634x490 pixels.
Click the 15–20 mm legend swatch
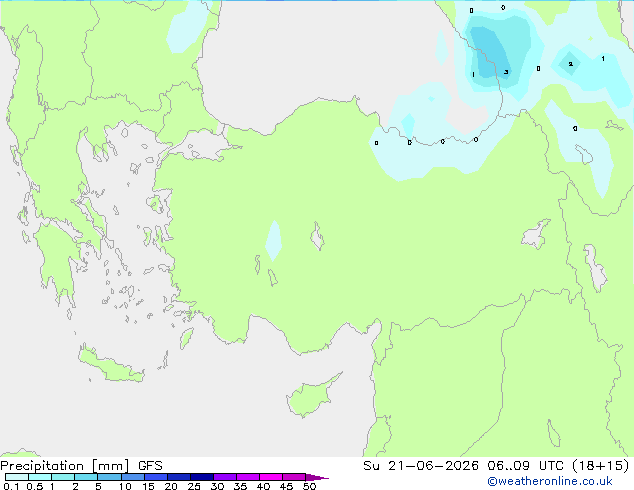click(155, 477)
